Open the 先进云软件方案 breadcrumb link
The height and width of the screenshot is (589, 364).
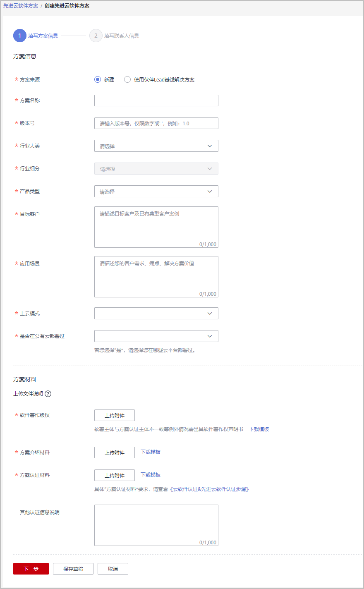(21, 6)
